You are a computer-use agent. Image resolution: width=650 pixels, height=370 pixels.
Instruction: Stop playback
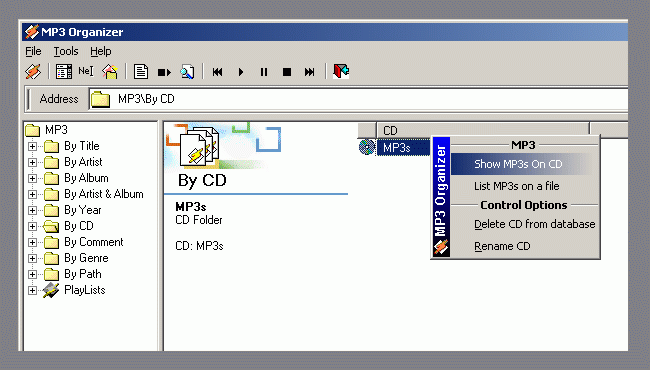[286, 72]
